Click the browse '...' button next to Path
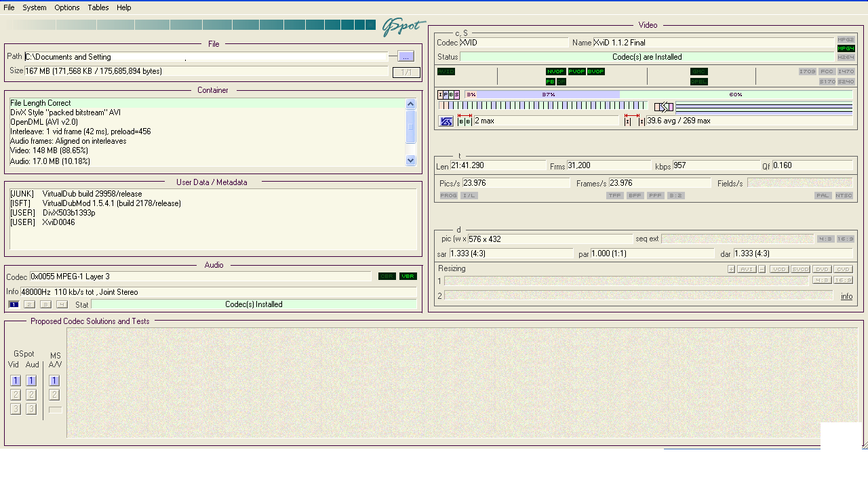The height and width of the screenshot is (488, 868). [406, 56]
